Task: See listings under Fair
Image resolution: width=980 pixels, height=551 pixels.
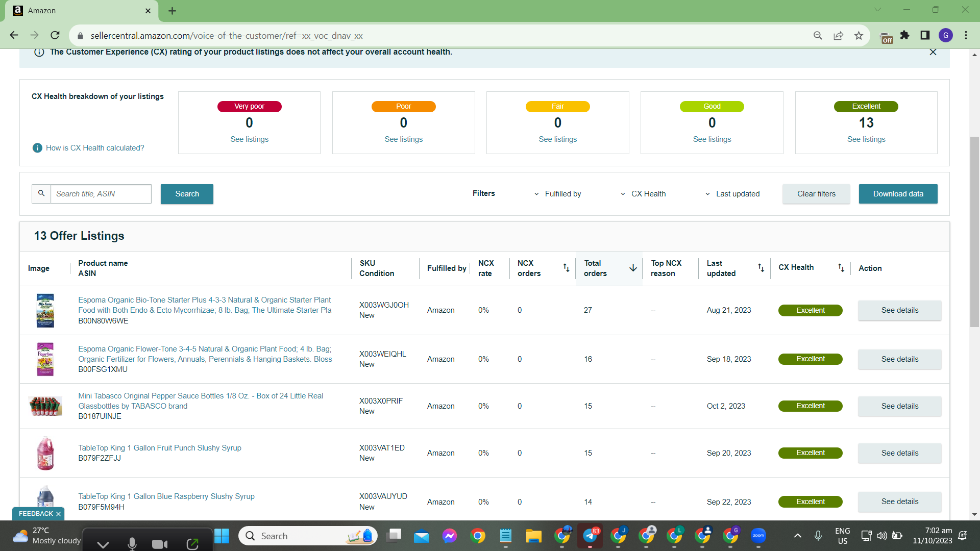Action: click(x=557, y=139)
